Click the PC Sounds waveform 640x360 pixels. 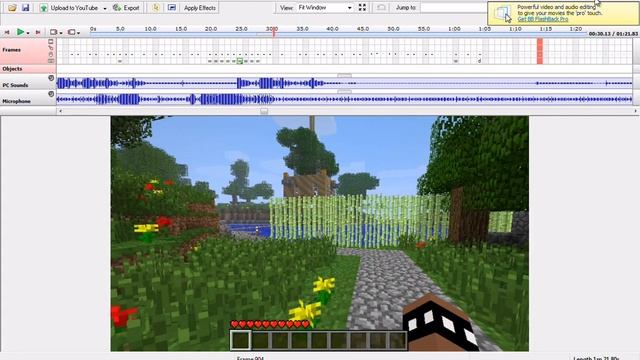344,84
